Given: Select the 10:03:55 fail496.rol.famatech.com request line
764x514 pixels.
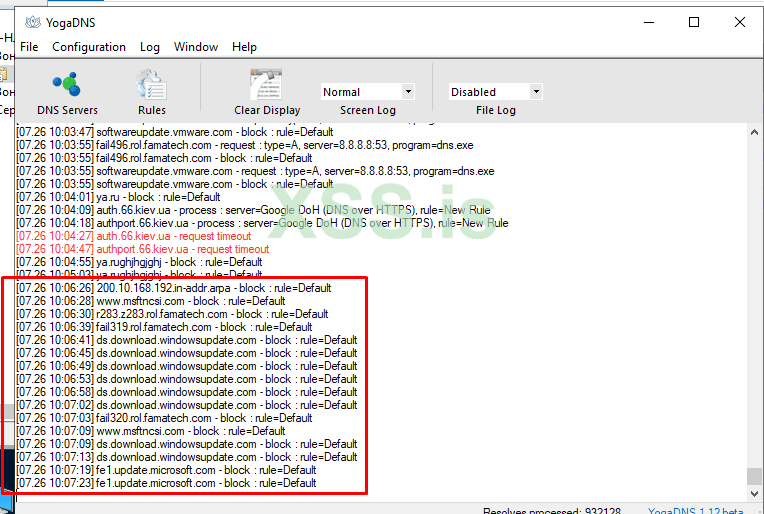Looking at the screenshot, I should coord(245,145).
